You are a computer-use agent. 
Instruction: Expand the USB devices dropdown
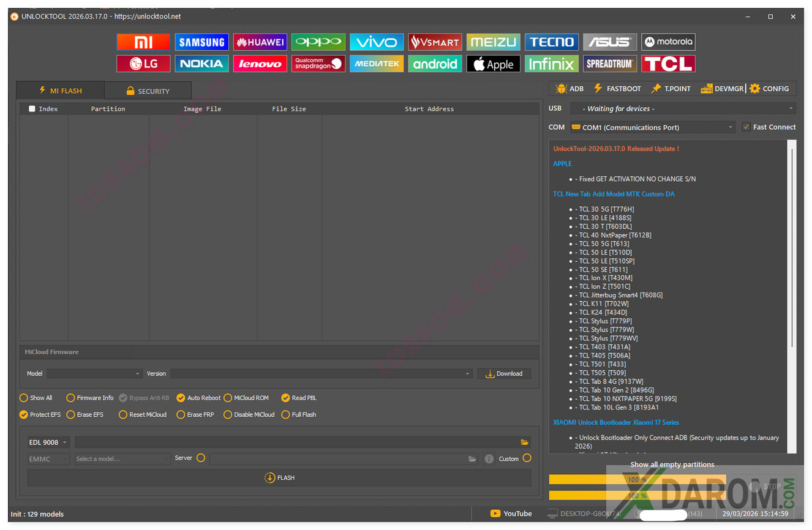coord(682,108)
